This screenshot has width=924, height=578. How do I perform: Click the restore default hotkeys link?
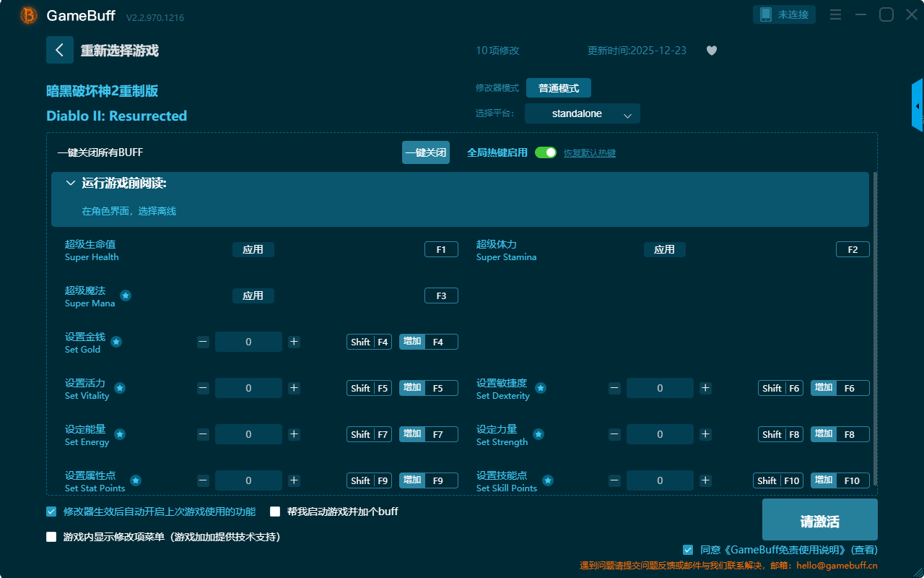(x=589, y=153)
